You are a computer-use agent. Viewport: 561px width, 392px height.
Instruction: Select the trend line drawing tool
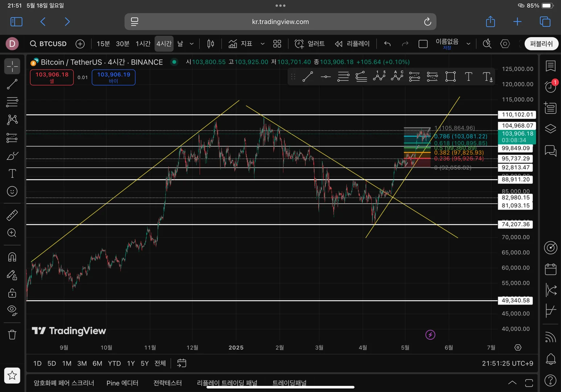[12, 84]
